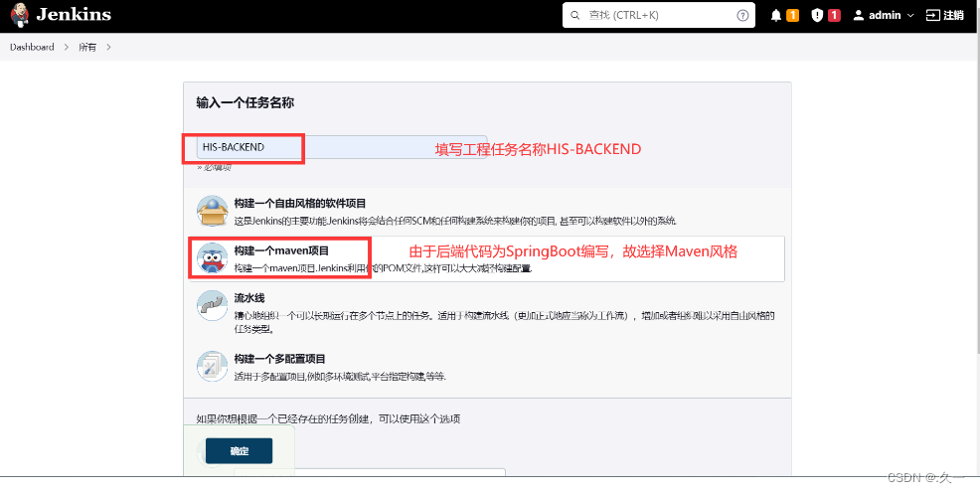Open the Jenkins home title link

(x=74, y=14)
